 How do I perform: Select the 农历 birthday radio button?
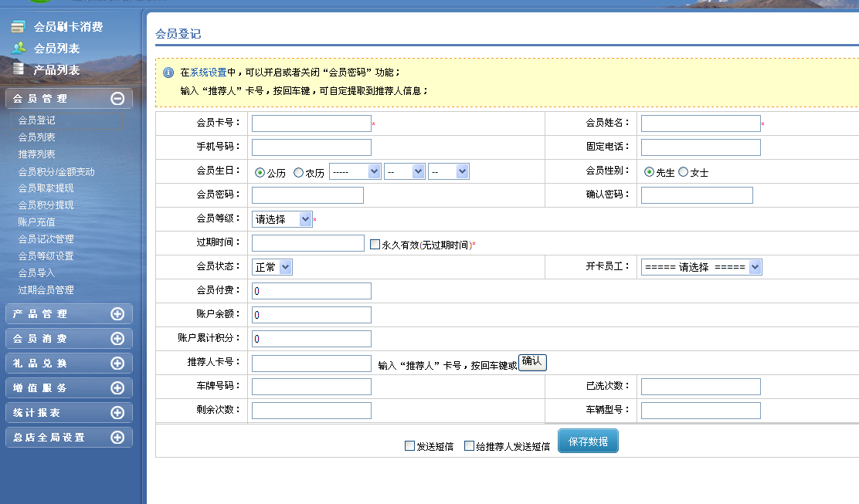(298, 173)
